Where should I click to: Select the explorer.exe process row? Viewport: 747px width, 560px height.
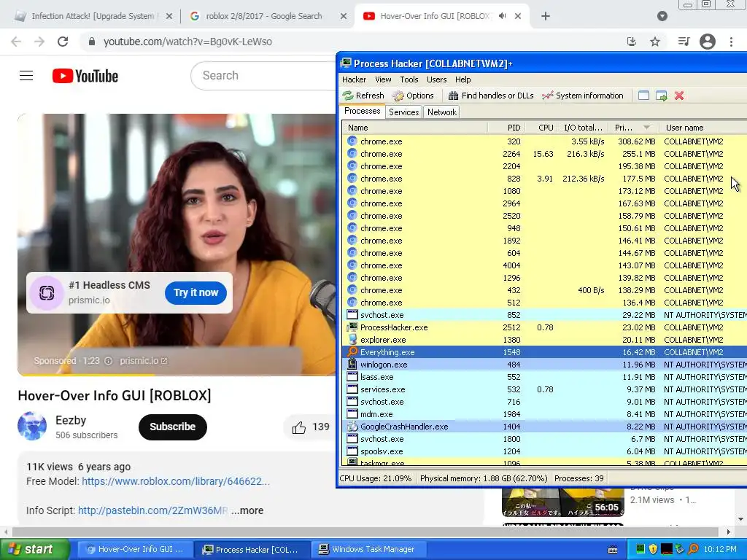click(x=544, y=340)
